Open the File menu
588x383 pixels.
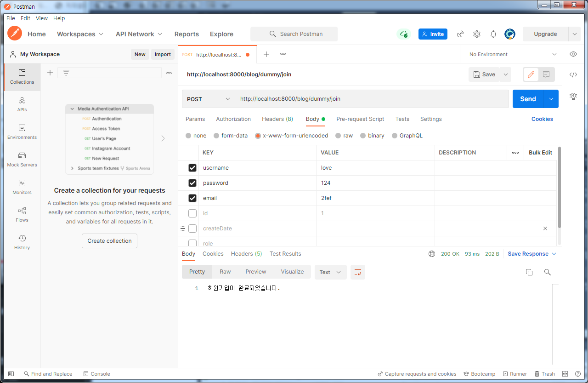coord(11,18)
